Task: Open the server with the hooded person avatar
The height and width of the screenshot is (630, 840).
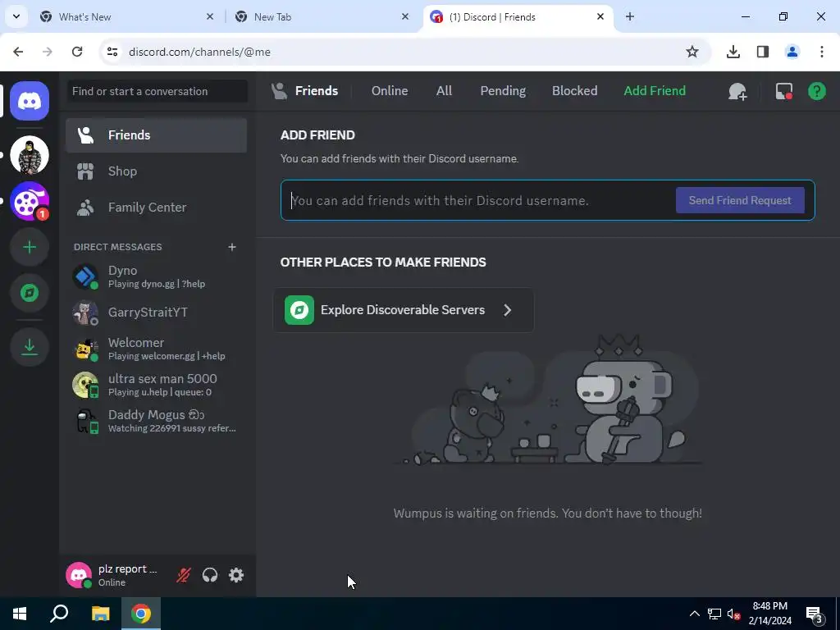Action: (30, 155)
